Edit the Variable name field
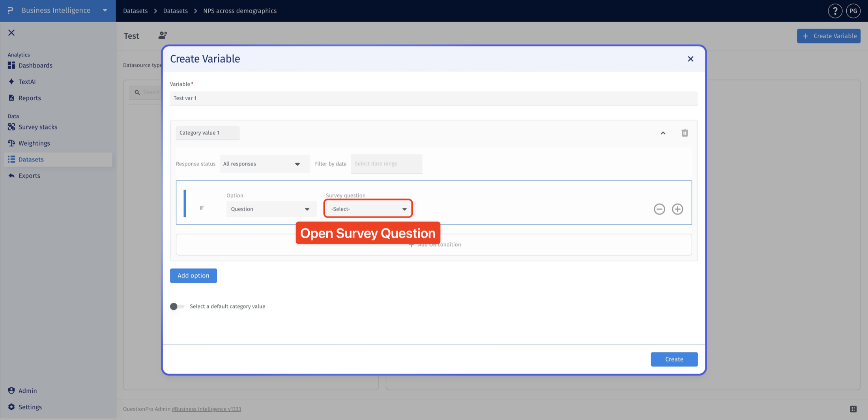This screenshot has width=868, height=420. [434, 98]
